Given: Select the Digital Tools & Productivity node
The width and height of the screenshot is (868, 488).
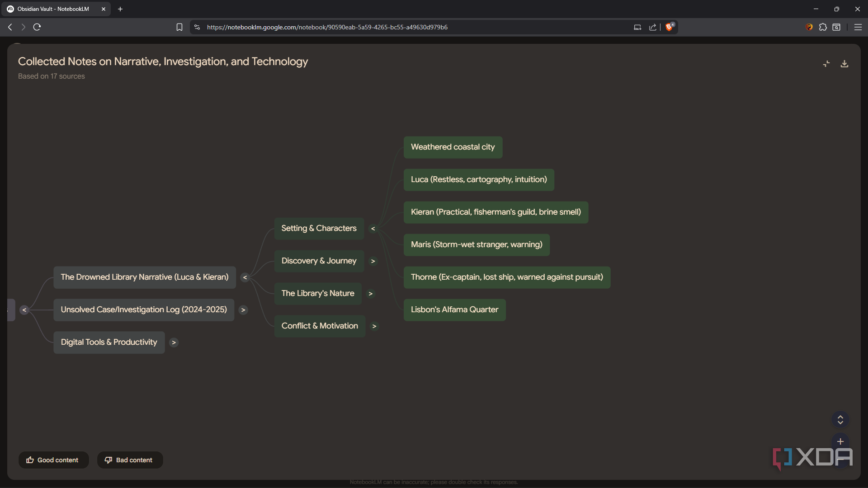Looking at the screenshot, I should (x=109, y=343).
